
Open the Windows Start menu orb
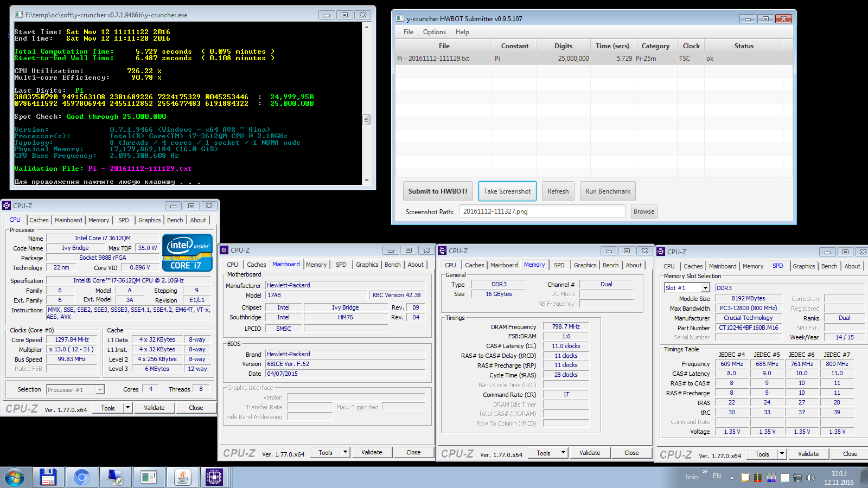coord(15,477)
